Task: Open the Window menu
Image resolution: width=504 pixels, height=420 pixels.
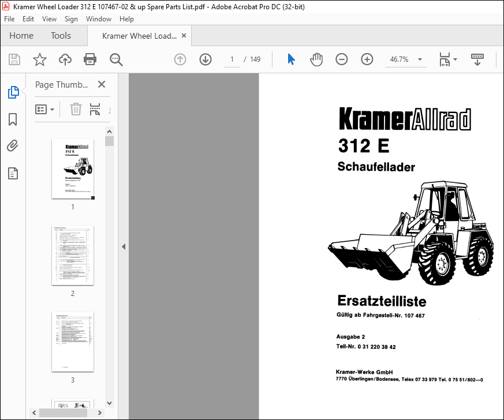Action: coord(99,19)
